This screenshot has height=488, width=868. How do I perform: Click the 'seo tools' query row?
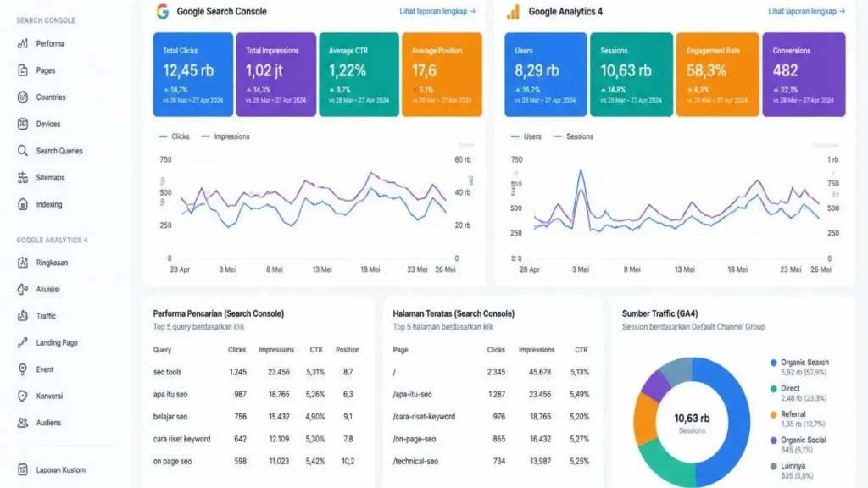coord(256,372)
